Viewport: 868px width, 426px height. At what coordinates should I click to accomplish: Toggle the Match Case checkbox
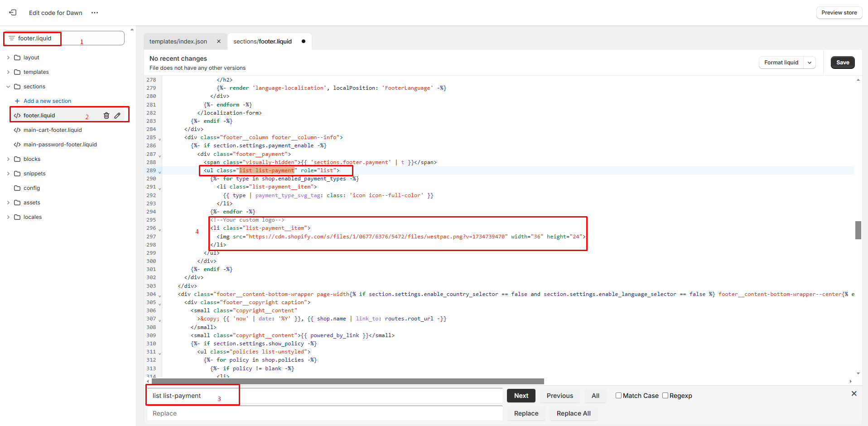[x=618, y=396]
